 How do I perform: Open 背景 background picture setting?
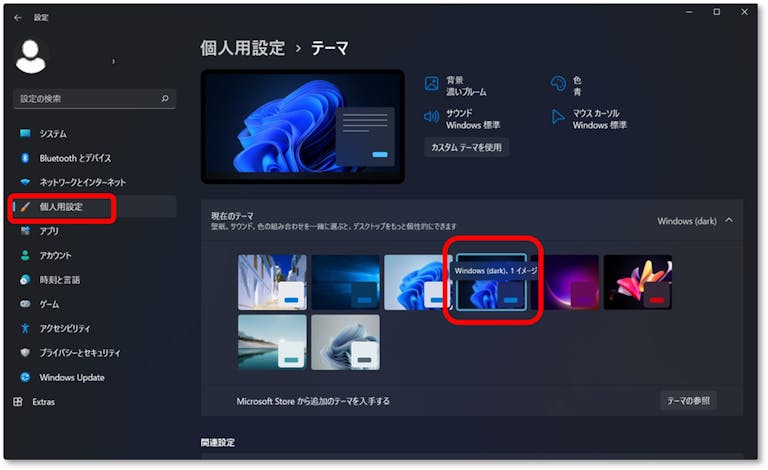tap(456, 86)
